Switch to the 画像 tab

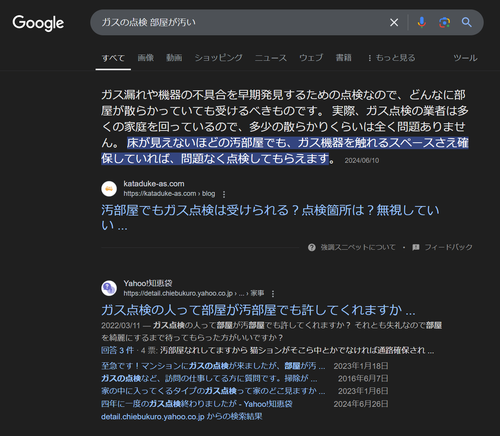coord(146,58)
